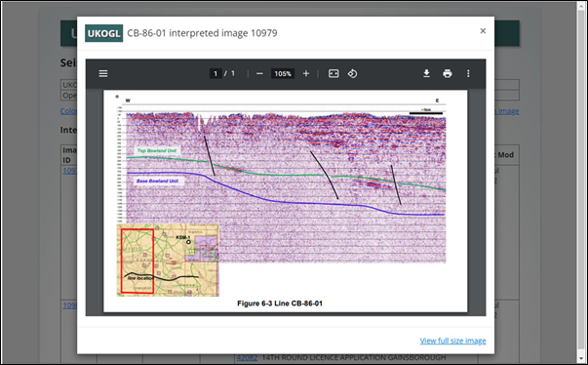This screenshot has height=365, width=588.
Task: Open the PDF viewer more actions menu
Action: 468,73
